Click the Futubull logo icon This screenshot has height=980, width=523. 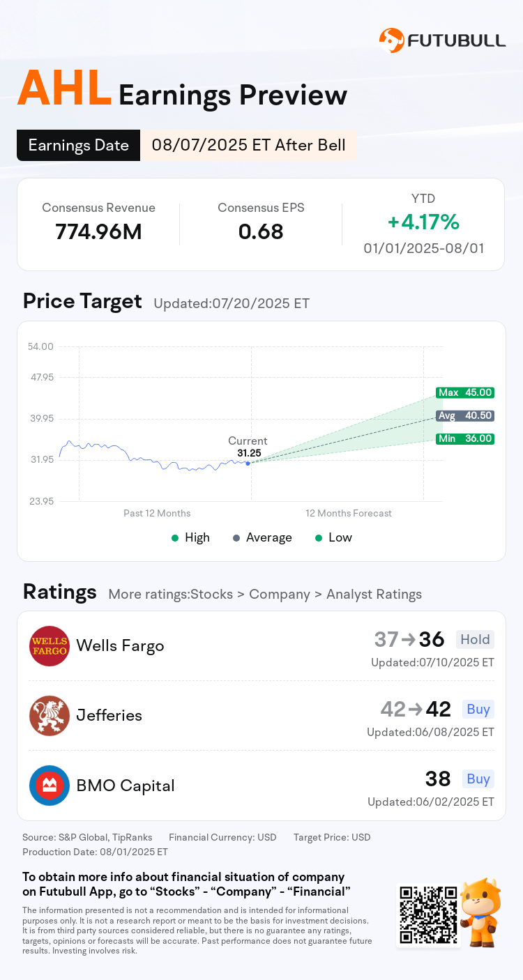[x=392, y=40]
